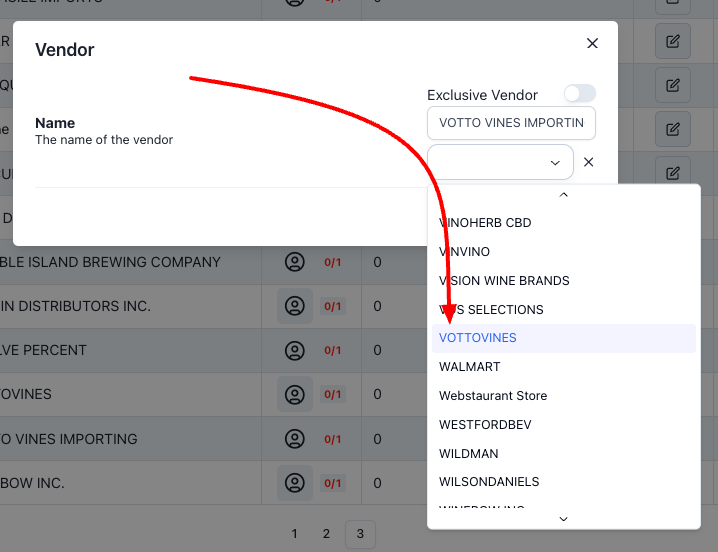Click BLE ISLAND BREWING COMPANY vendor name

(110, 262)
